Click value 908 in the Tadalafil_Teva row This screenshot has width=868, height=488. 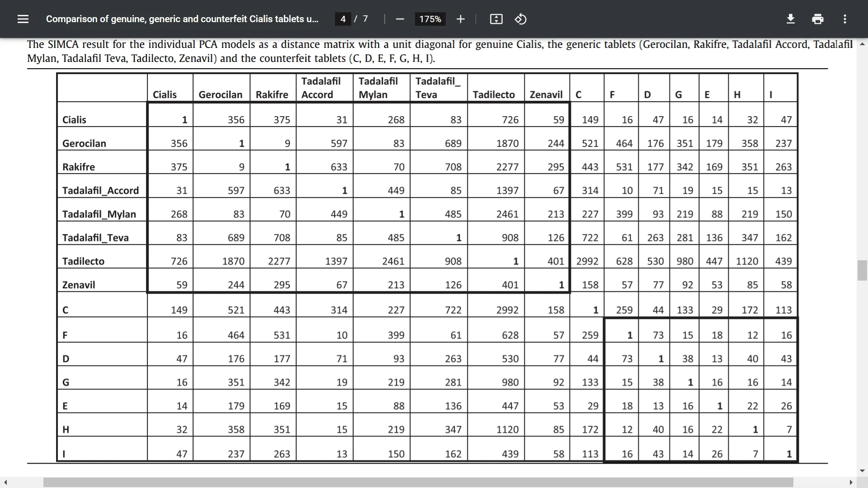(x=510, y=238)
